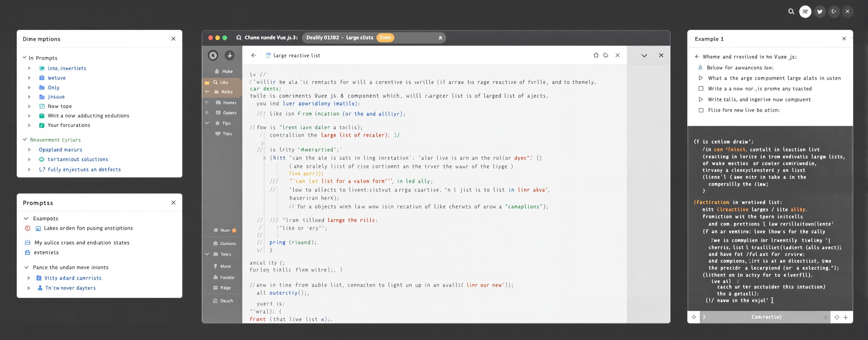This screenshot has height=340, width=868.
Task: Click evteniels item in Promptss panel
Action: (x=46, y=252)
